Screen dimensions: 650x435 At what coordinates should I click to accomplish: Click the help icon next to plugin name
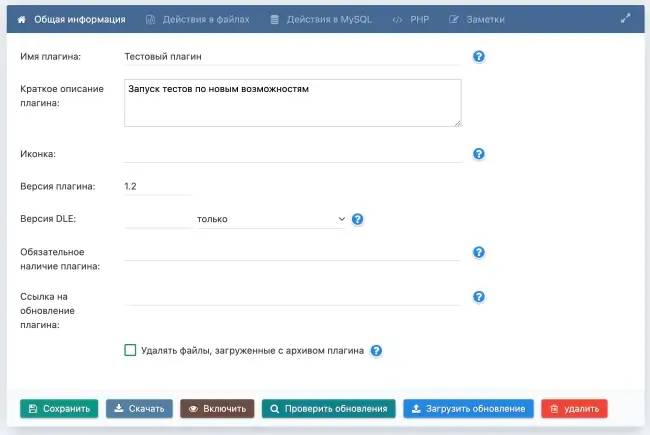pyautogui.click(x=478, y=57)
